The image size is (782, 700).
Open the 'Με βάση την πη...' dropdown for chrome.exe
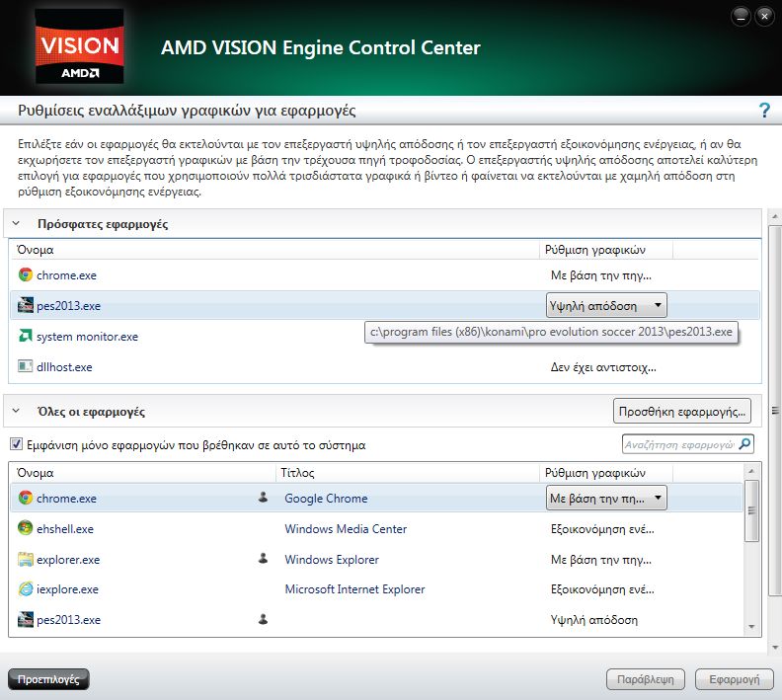point(606,498)
